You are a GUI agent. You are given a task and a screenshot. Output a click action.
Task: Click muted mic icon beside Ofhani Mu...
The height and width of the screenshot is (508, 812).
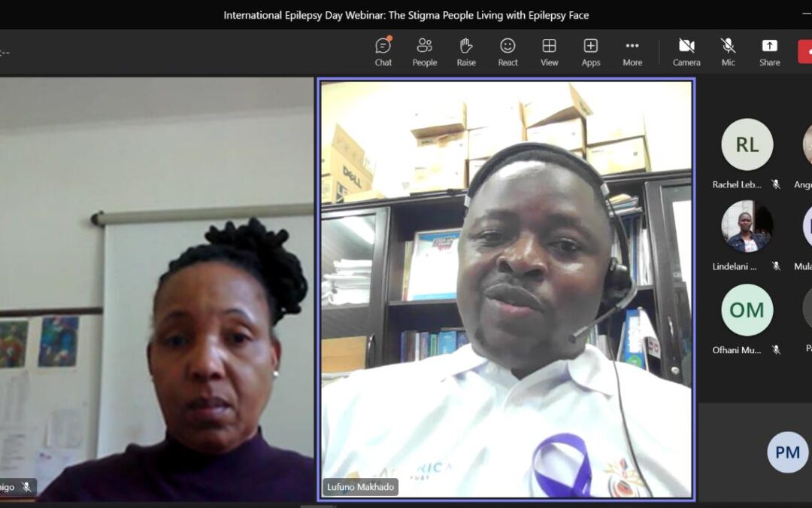[x=776, y=350]
